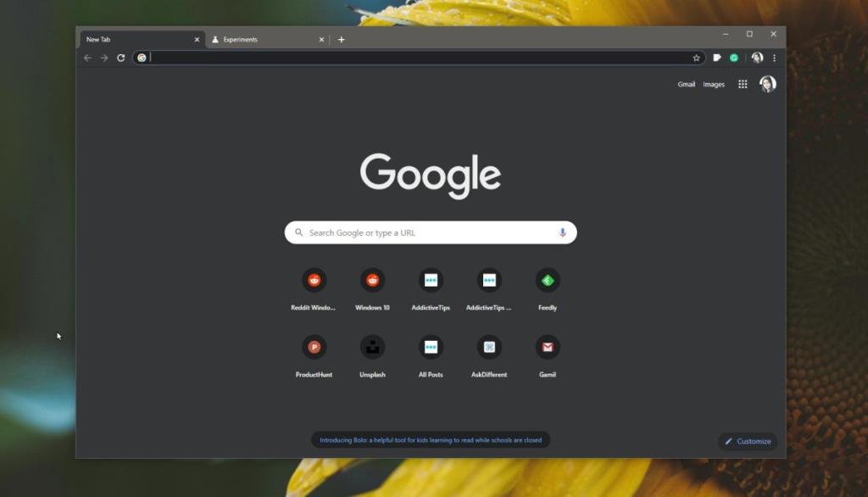
Task: Open the three-dot Chrome menu
Action: [x=774, y=58]
